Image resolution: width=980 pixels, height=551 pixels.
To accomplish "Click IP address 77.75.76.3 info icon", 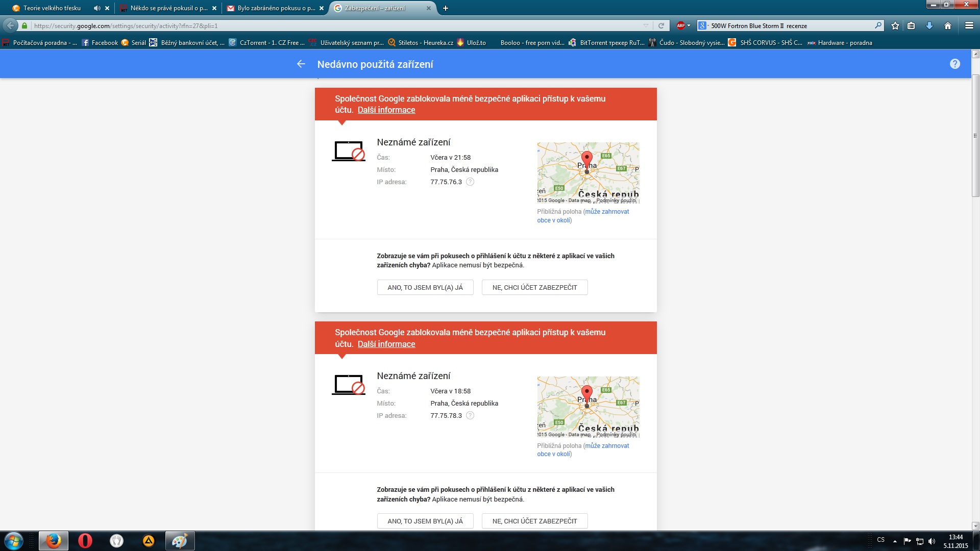I will [470, 182].
